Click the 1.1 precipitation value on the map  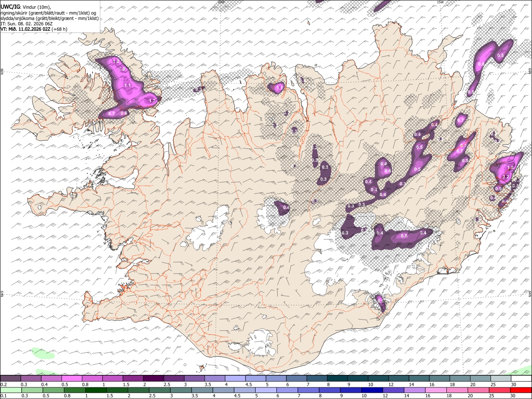click(128, 85)
